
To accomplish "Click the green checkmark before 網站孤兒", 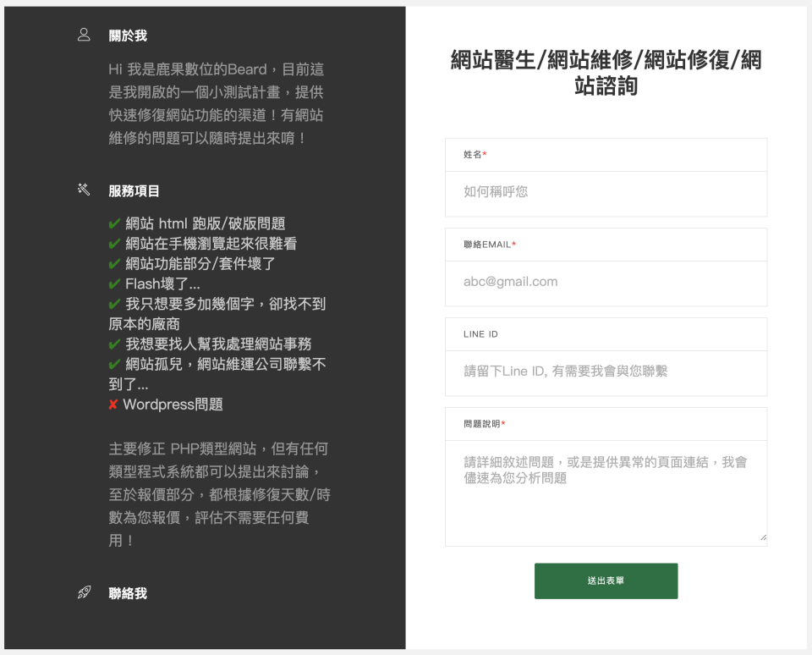I will [x=114, y=364].
